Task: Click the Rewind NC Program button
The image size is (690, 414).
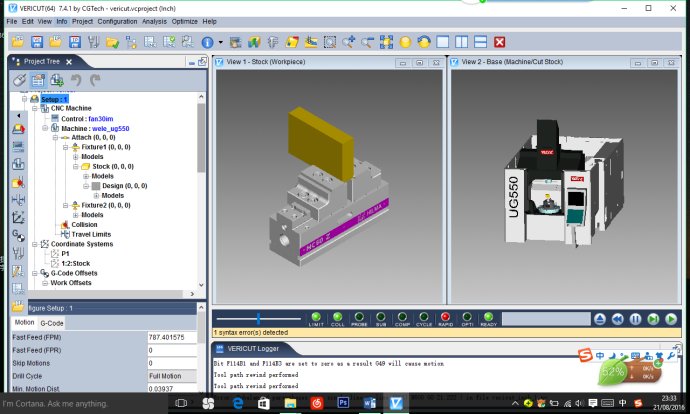Action: click(x=617, y=319)
